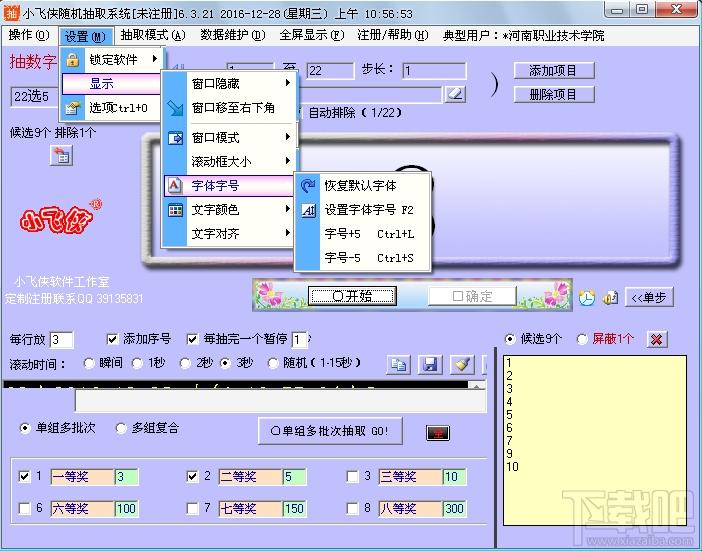Choose 字号+5 Ctrl+L menu item

pyautogui.click(x=363, y=234)
